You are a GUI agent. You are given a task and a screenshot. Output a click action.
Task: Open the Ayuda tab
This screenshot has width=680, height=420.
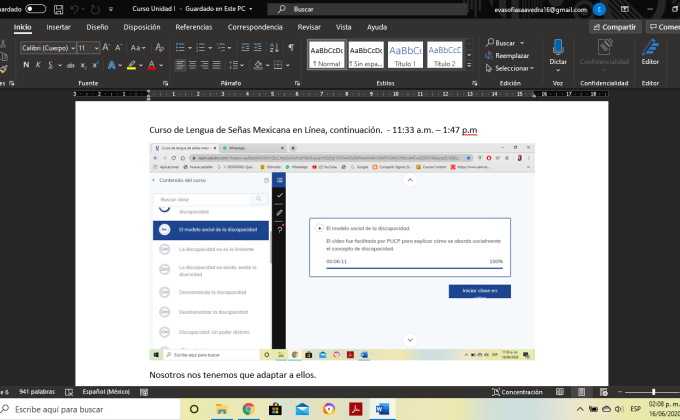click(x=376, y=27)
